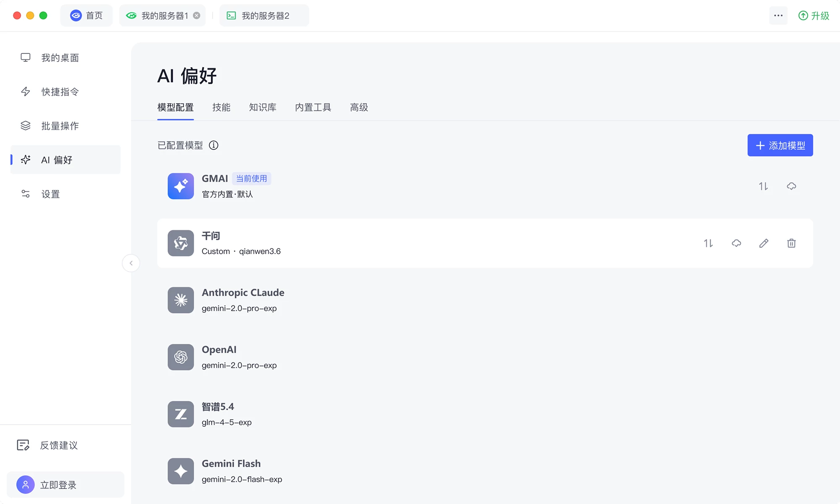This screenshot has height=504, width=840.
Task: Reorder GMAI with sort arrows icon
Action: pyautogui.click(x=763, y=186)
